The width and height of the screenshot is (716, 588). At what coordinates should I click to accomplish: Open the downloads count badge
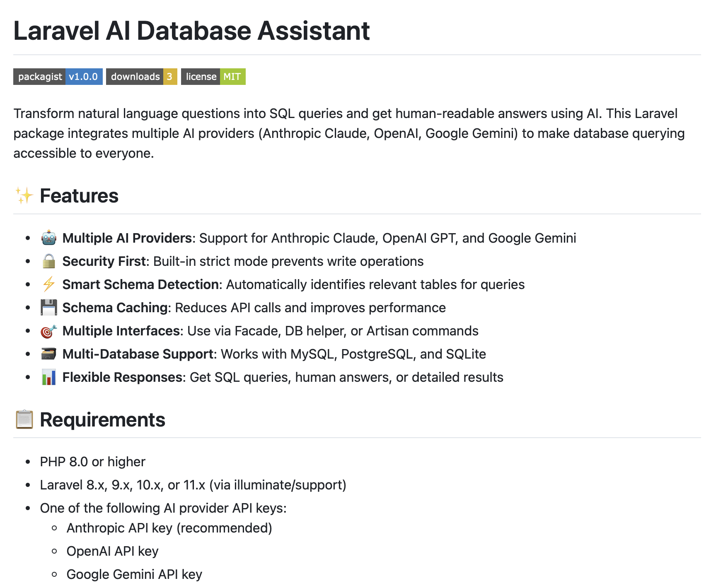point(141,77)
